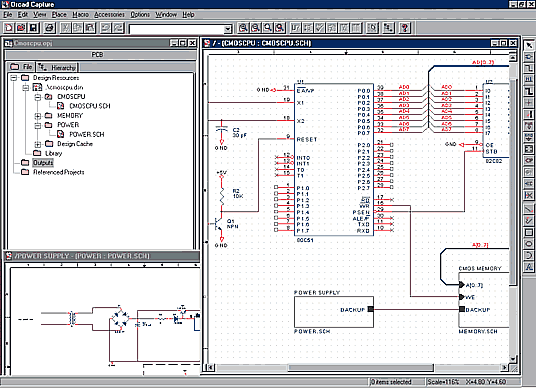Open the Options menu

(140, 14)
